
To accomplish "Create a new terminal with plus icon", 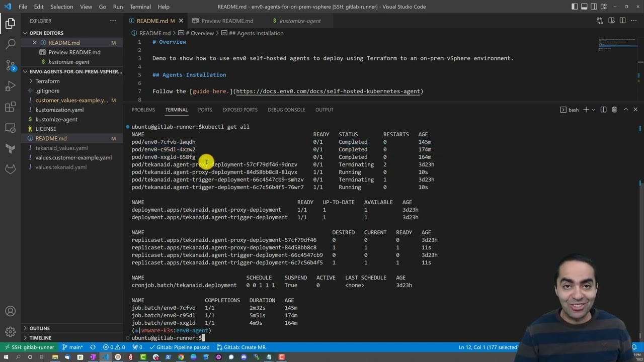I will (586, 110).
